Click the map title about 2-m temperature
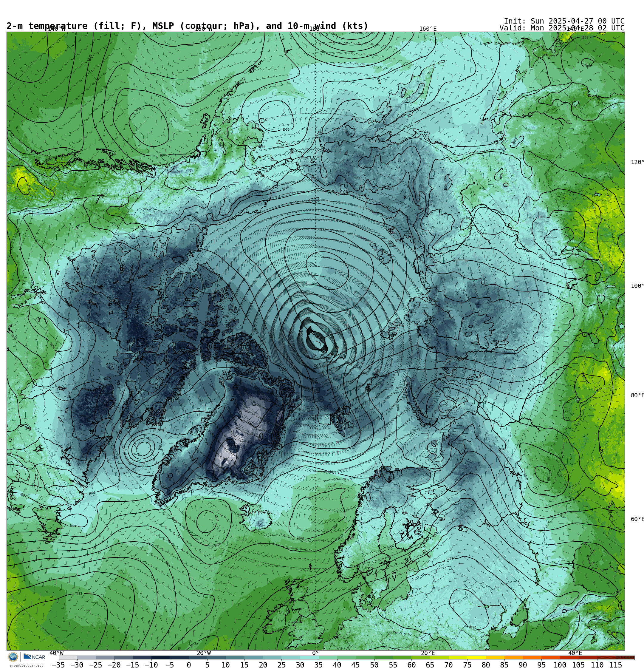 click(x=187, y=26)
